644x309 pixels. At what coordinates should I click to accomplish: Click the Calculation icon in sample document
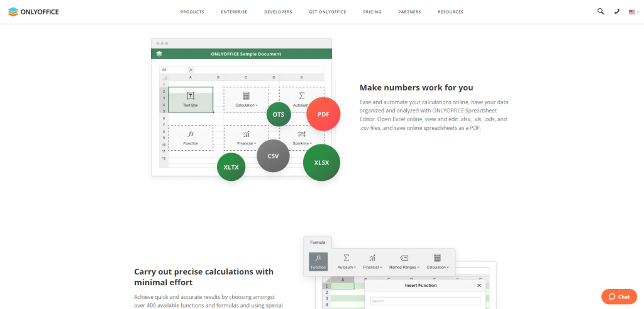point(246,95)
